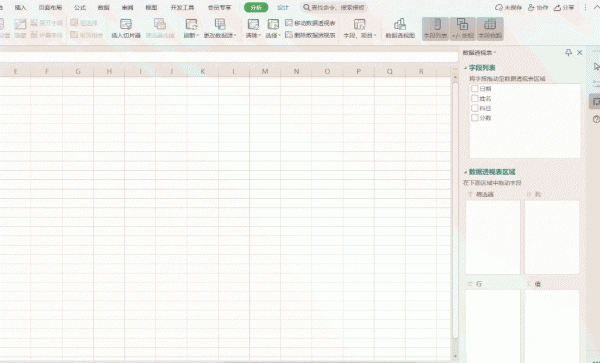Open the 字段、项目 dropdown arrow
Screen dimensions: 600x363
[375, 36]
